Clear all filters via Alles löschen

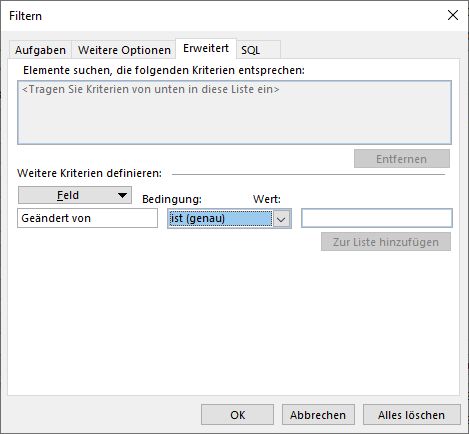(x=412, y=415)
